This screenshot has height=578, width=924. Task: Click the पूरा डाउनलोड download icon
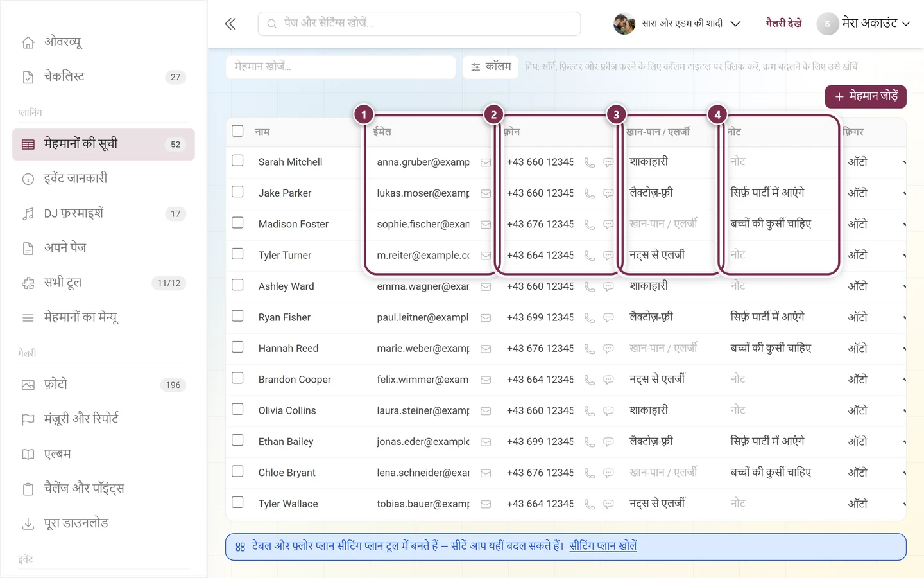tap(28, 524)
